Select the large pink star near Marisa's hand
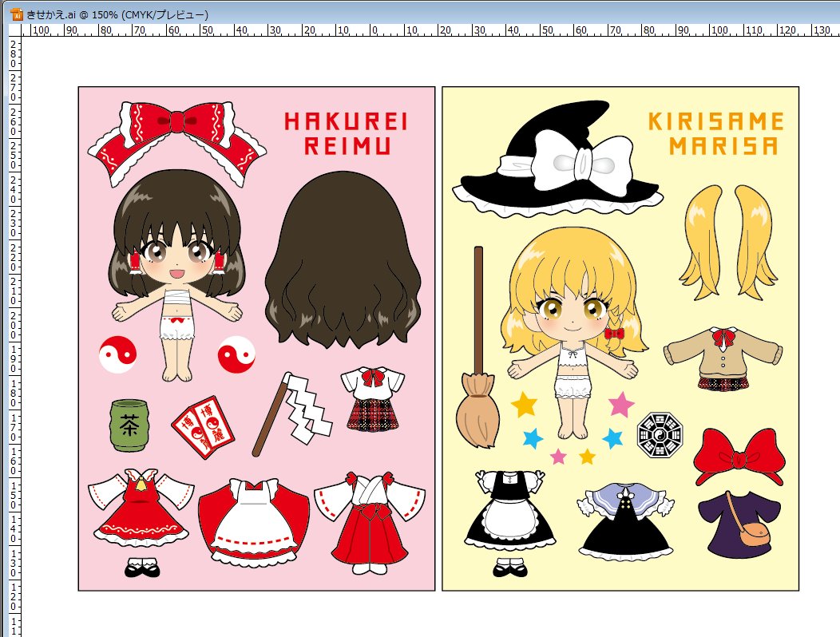The width and height of the screenshot is (840, 637). coord(621,404)
